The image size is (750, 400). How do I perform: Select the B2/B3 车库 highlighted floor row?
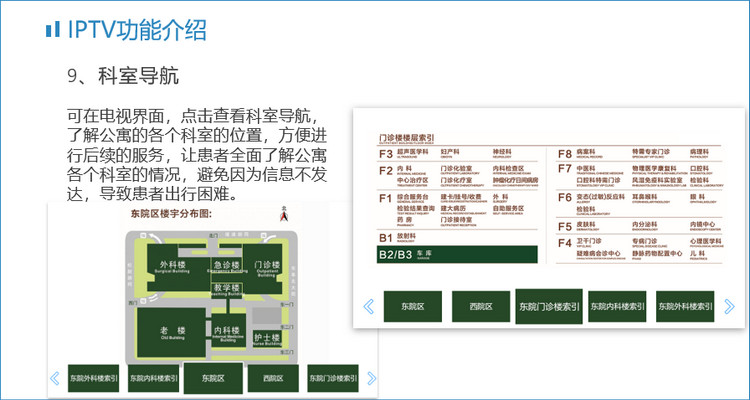pos(457,255)
